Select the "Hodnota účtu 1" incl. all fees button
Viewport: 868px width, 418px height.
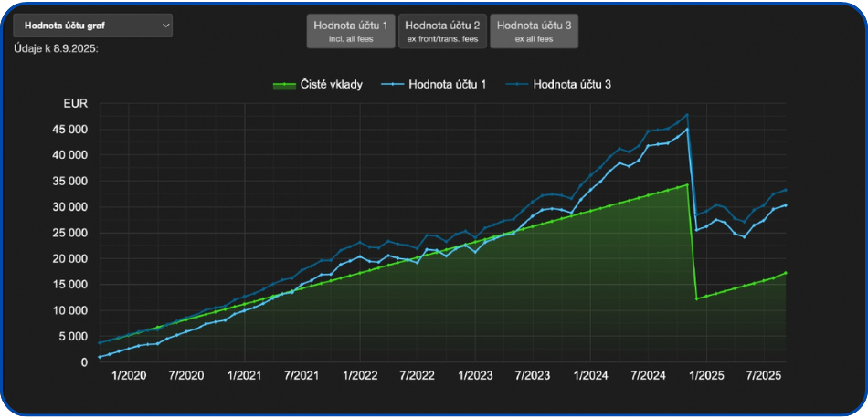coord(351,31)
